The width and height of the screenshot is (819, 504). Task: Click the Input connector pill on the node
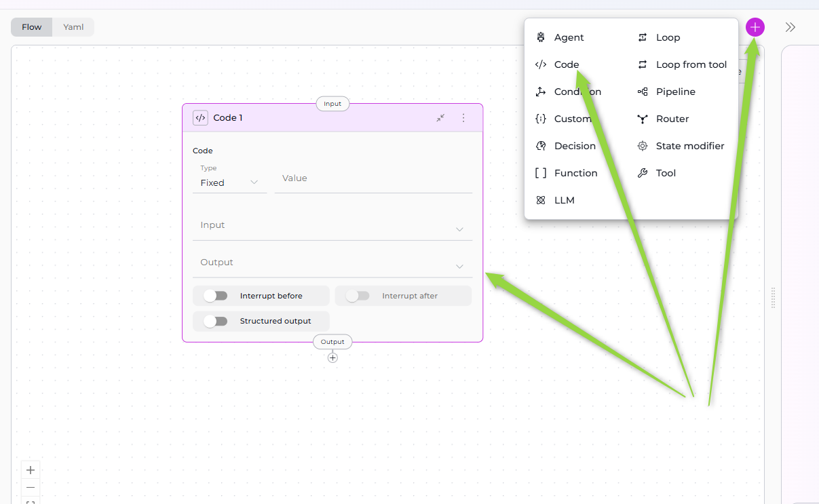332,104
